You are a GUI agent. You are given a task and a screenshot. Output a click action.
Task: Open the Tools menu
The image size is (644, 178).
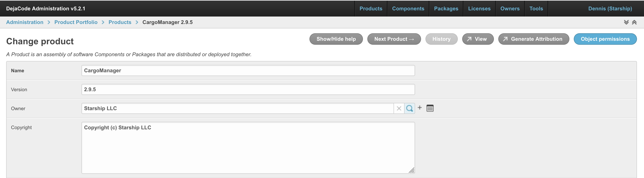(x=536, y=9)
